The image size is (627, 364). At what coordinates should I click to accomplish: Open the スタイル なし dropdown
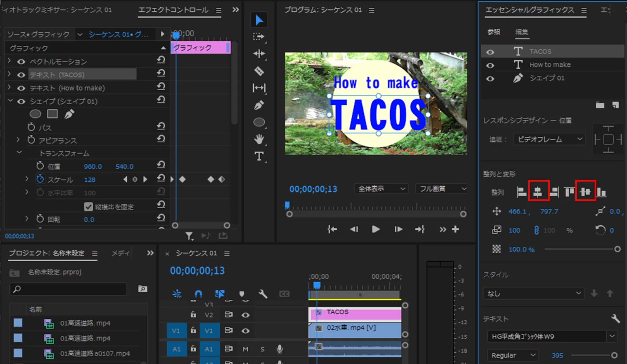(533, 293)
